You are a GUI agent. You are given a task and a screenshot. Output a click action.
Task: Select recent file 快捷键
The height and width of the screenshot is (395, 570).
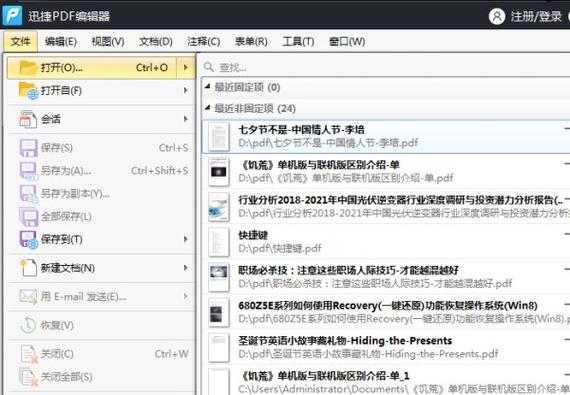(386, 242)
